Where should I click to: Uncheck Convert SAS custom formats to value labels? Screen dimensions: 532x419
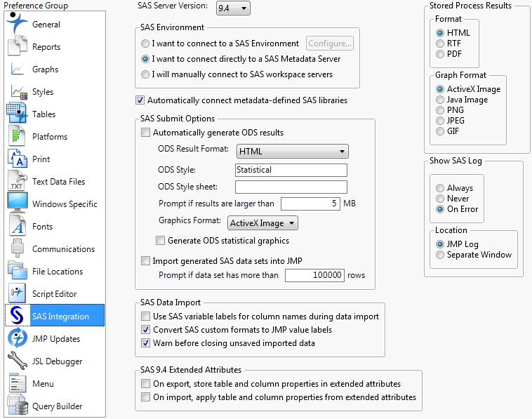(x=145, y=329)
